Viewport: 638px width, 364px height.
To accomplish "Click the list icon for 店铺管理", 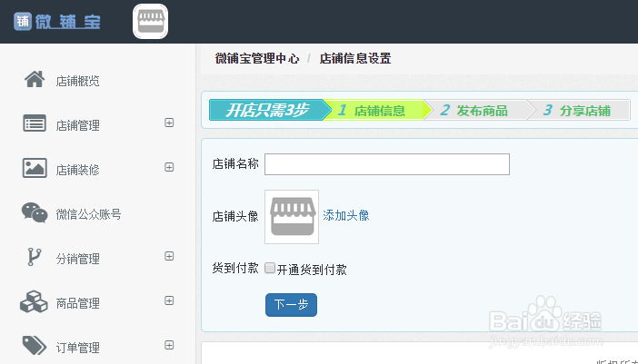I will (x=35, y=124).
